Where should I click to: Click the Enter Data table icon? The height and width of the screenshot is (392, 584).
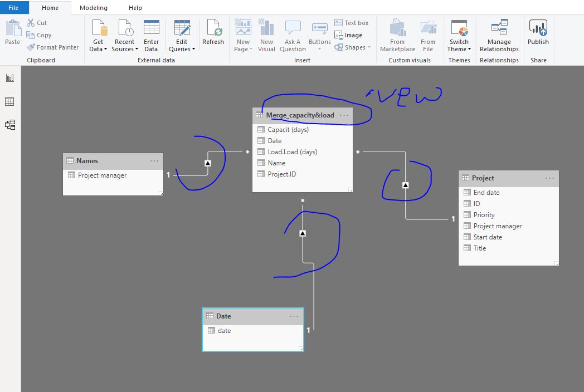[151, 27]
